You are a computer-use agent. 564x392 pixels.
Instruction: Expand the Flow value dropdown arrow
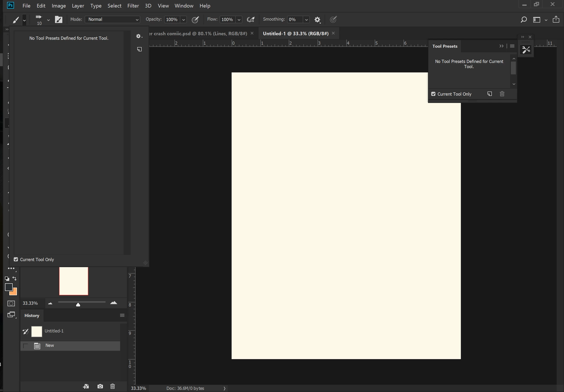pos(239,20)
